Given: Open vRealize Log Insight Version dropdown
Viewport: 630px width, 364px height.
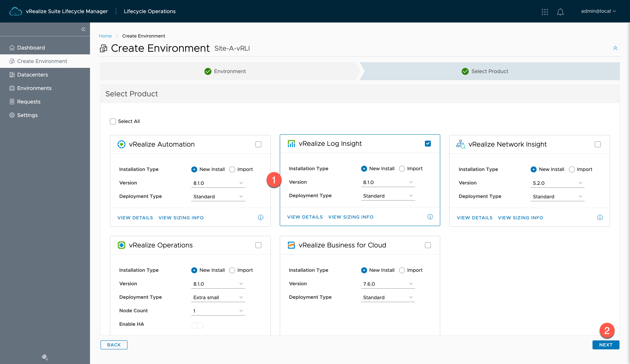Looking at the screenshot, I should 388,182.
